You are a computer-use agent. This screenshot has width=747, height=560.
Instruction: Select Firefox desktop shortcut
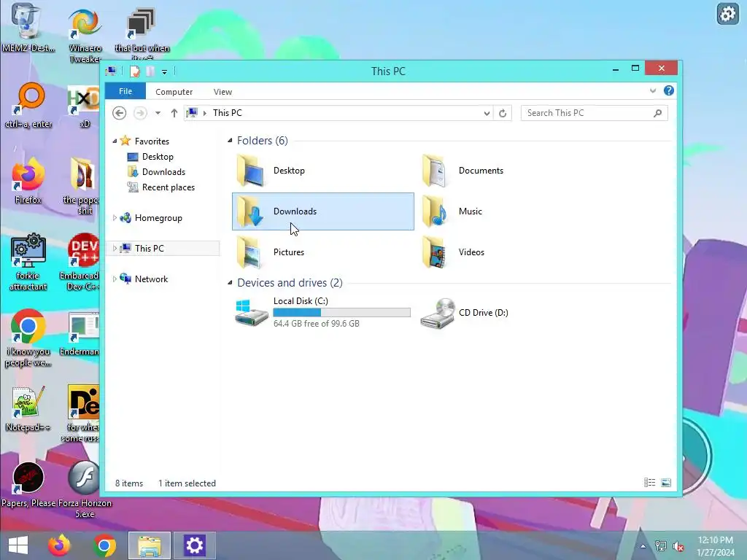[28, 182]
